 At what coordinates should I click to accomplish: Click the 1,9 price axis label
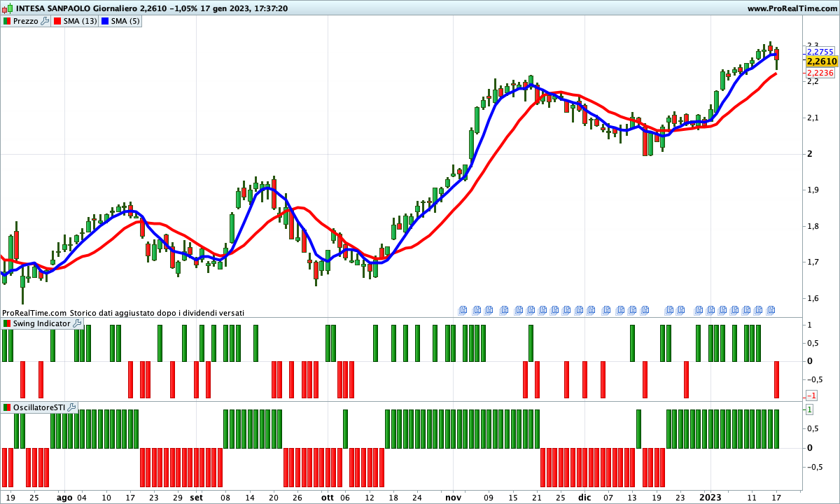tap(813, 190)
